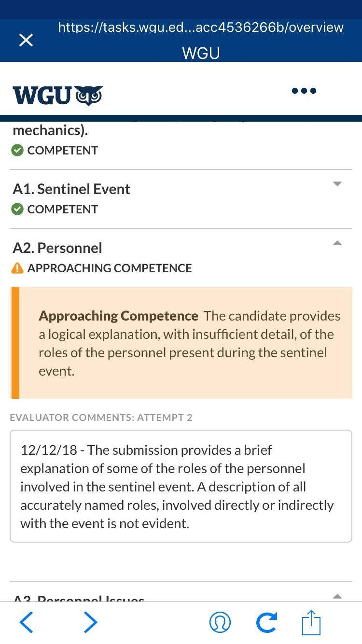Select the A2. Personnel heading
The height and width of the screenshot is (644, 362).
[57, 248]
